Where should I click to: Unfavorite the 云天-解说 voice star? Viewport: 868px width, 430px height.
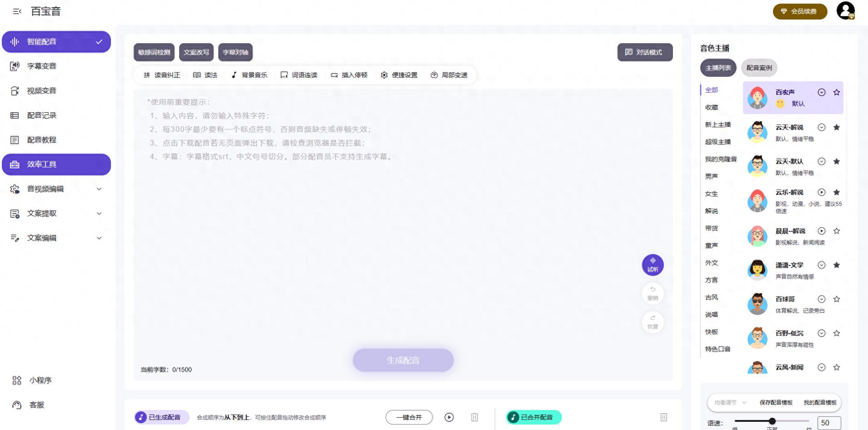click(x=836, y=127)
